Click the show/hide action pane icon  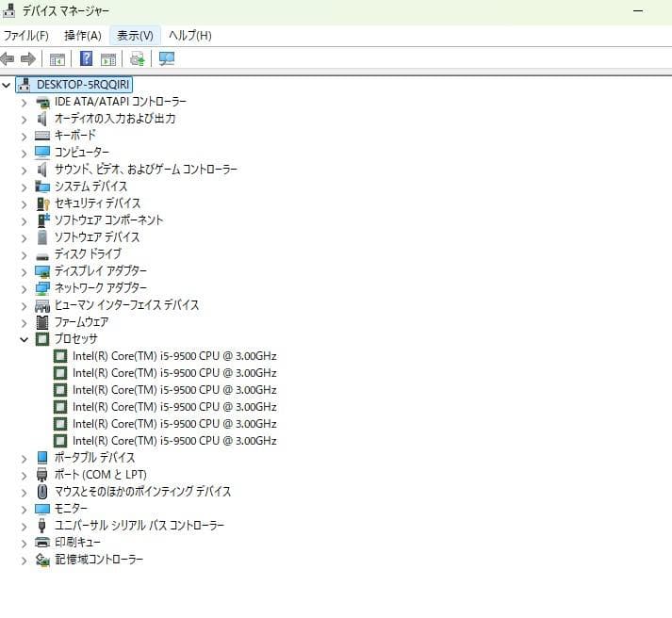[x=108, y=59]
